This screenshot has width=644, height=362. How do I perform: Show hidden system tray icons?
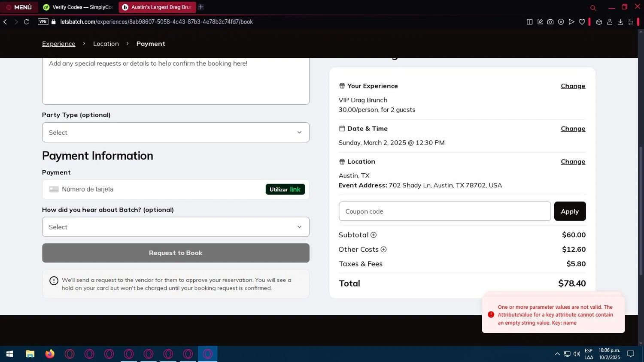(x=557, y=354)
